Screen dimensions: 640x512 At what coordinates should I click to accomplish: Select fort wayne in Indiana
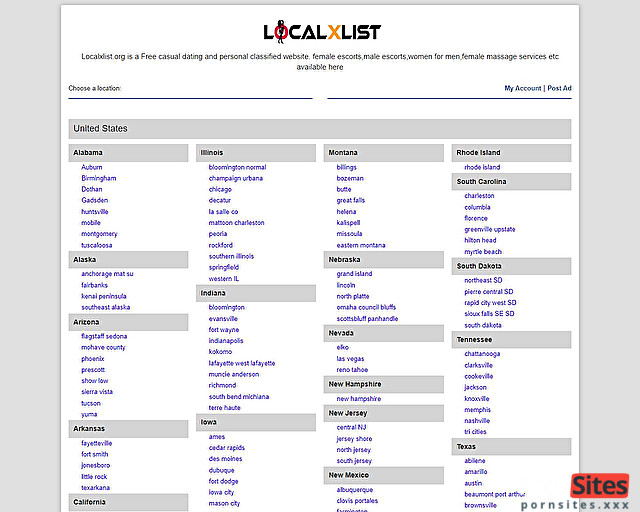click(224, 329)
